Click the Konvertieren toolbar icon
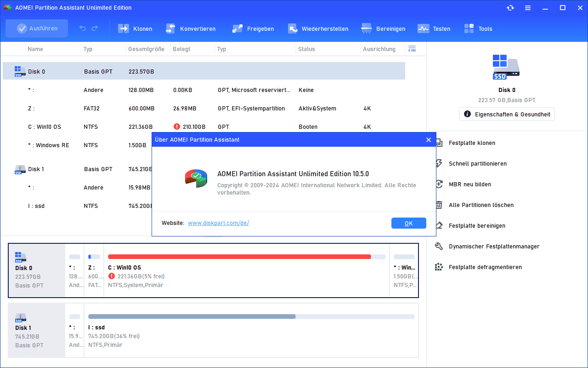The image size is (588, 368). pyautogui.click(x=171, y=29)
